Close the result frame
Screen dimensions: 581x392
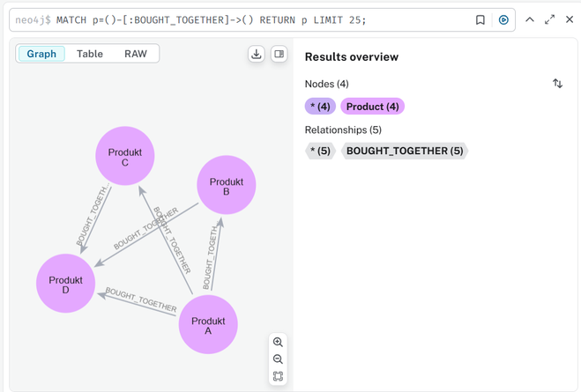point(570,19)
